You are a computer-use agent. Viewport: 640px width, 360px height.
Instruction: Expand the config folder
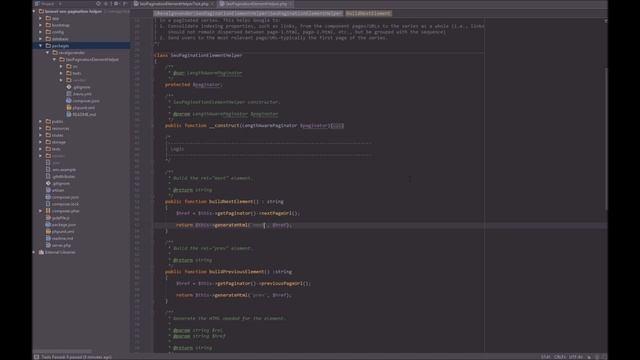click(x=40, y=32)
